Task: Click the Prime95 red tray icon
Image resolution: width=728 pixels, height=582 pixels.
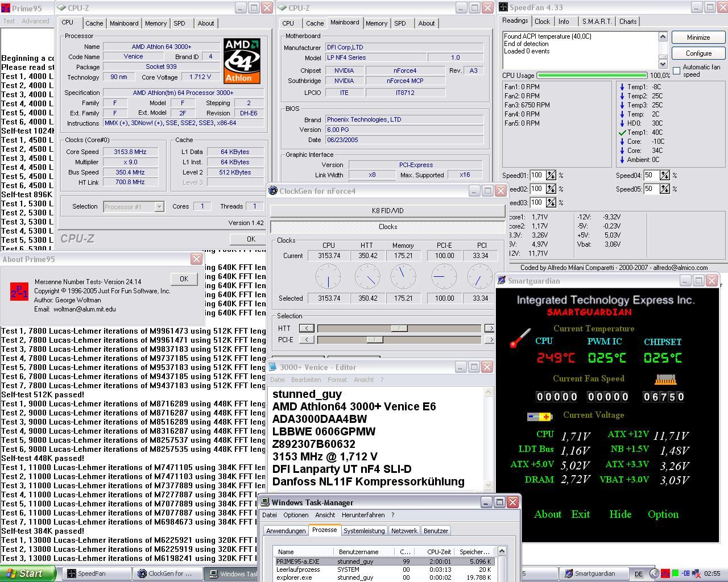Action: (665, 573)
